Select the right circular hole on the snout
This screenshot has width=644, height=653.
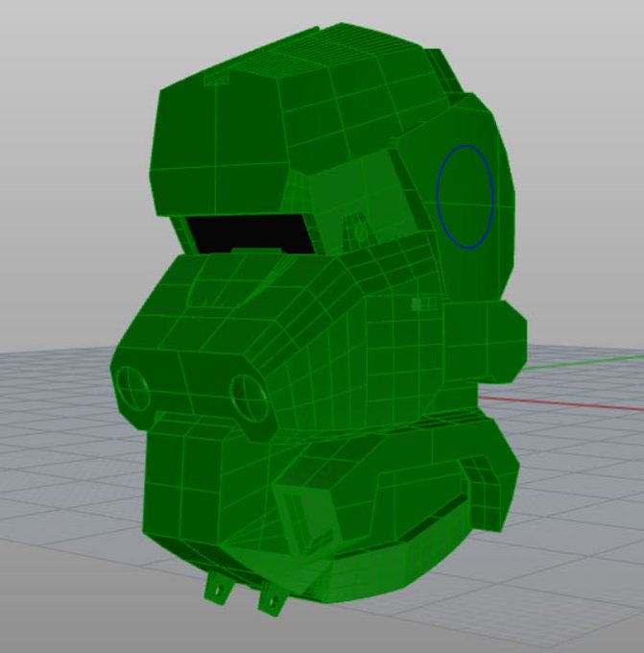click(x=249, y=399)
